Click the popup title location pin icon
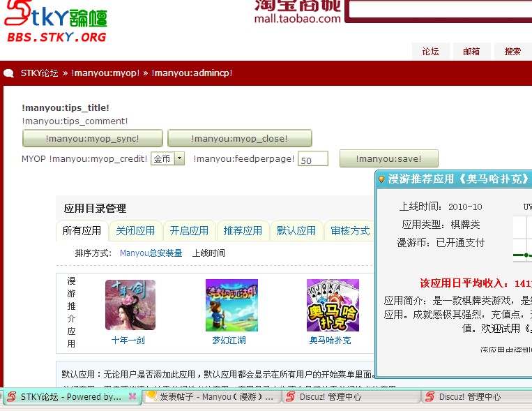This screenshot has height=411, width=532. tap(381, 179)
